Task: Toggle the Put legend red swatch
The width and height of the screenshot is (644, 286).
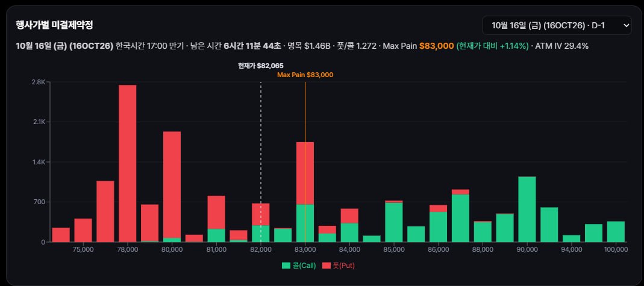Action: 327,266
